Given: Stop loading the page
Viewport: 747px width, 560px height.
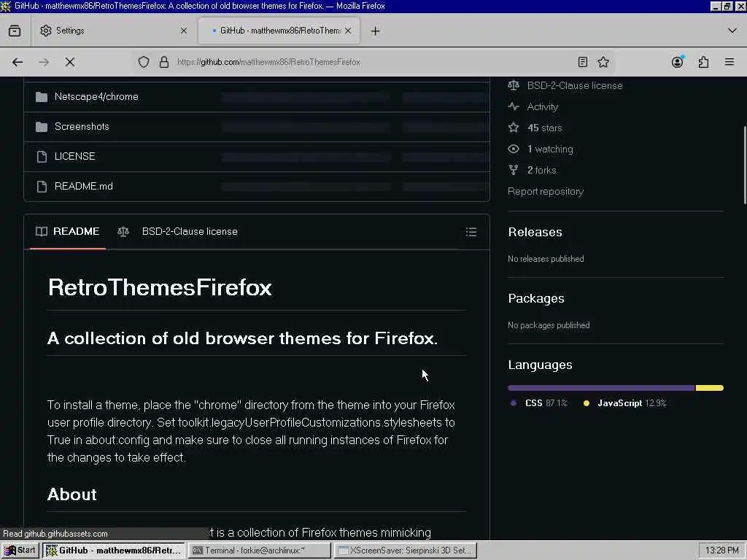Looking at the screenshot, I should tap(70, 63).
